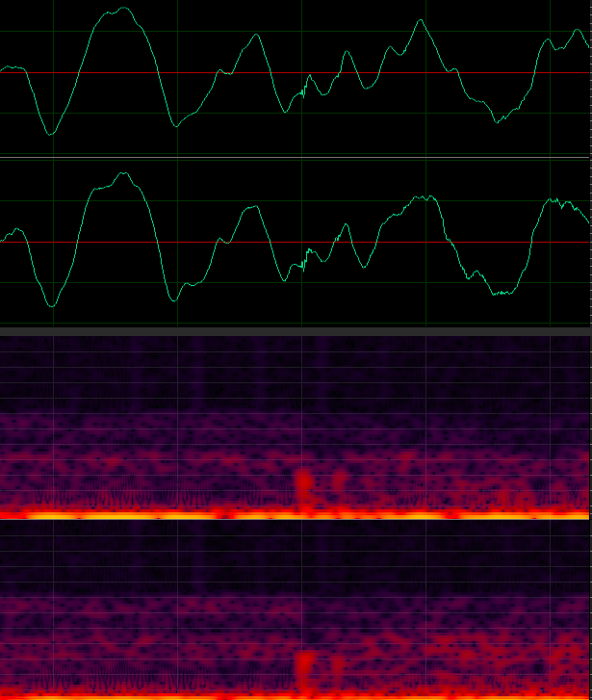592x700 pixels.
Task: Click the first deep trough in the lower waveform
Action: coord(52,305)
